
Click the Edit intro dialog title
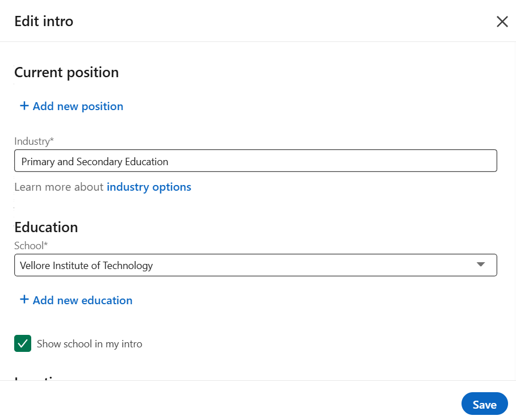(x=44, y=22)
